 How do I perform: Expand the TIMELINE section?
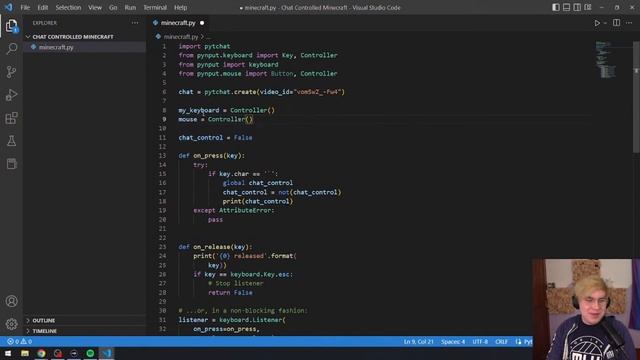click(44, 331)
